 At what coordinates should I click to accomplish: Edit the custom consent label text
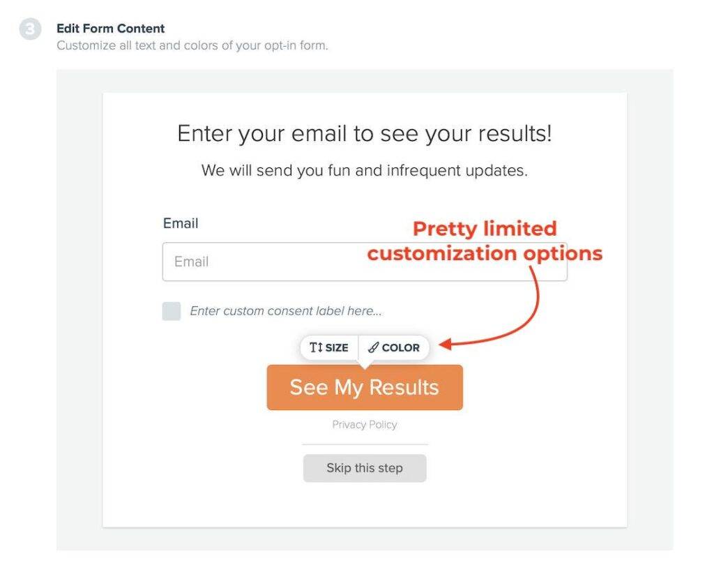[x=286, y=311]
